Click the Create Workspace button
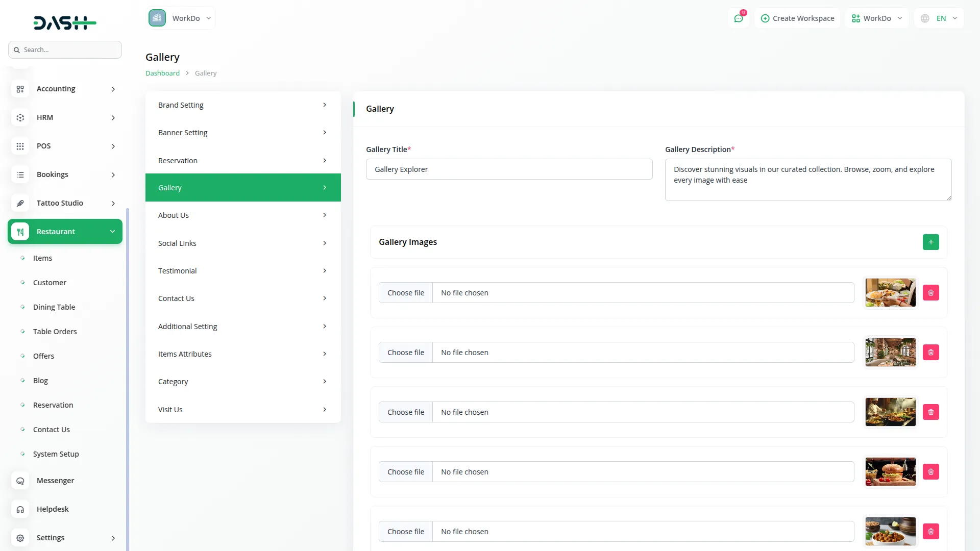The width and height of the screenshot is (980, 551). [797, 18]
